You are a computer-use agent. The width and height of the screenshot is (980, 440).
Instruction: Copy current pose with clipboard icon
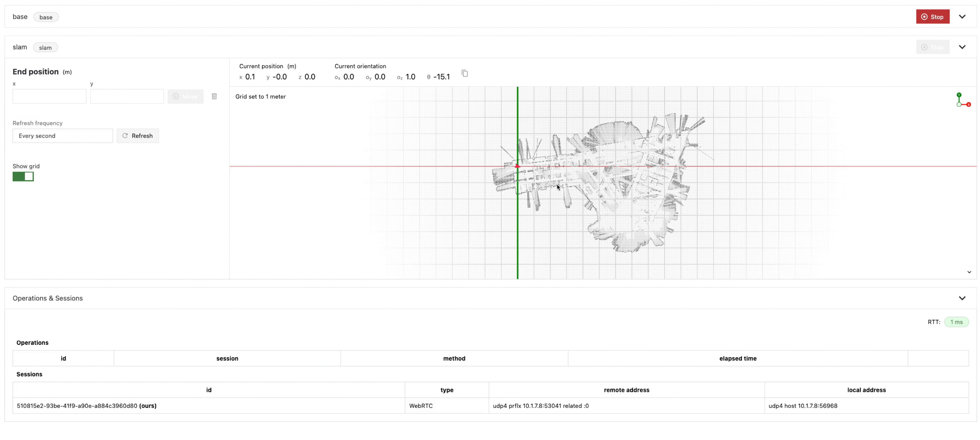point(465,73)
